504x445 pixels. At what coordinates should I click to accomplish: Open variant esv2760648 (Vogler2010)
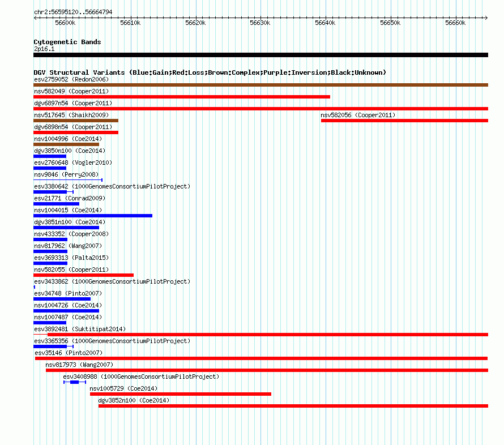pyautogui.click(x=73, y=162)
